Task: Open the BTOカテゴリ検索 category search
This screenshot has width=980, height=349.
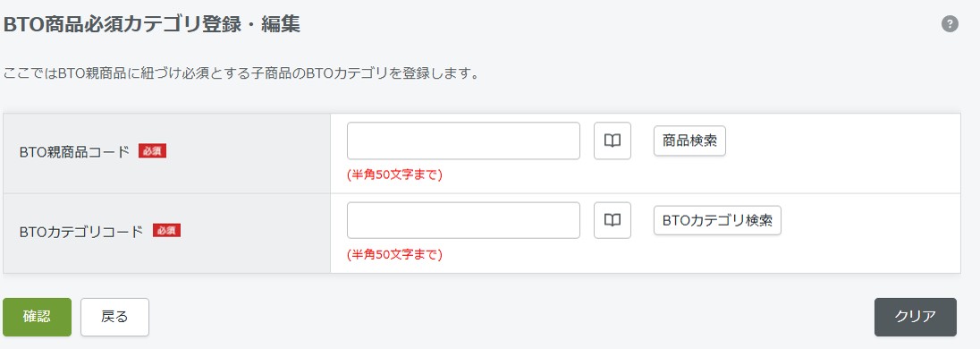Action: point(717,220)
